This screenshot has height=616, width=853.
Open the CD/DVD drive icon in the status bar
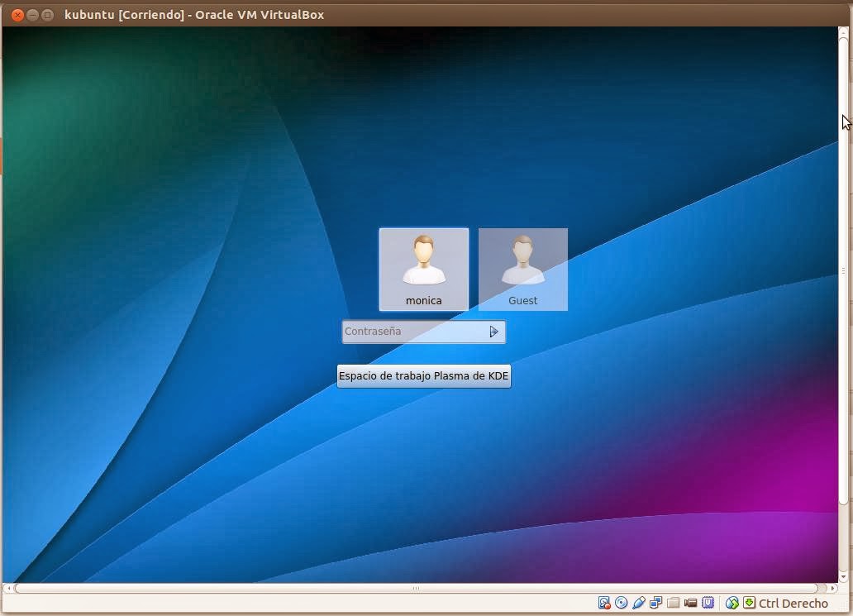[x=622, y=603]
